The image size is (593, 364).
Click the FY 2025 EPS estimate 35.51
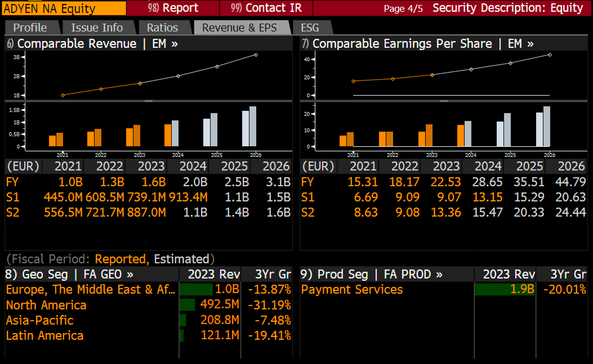(x=529, y=182)
